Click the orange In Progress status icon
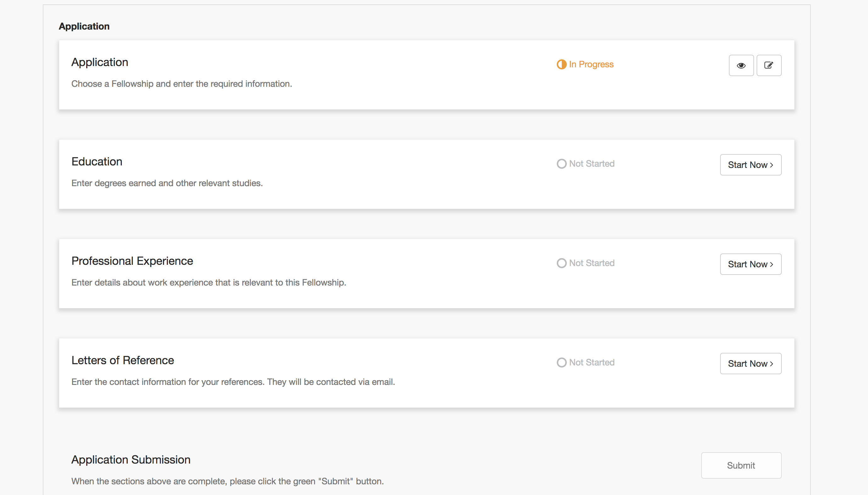This screenshot has width=868, height=495. [561, 64]
